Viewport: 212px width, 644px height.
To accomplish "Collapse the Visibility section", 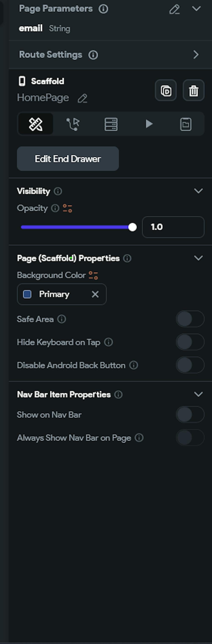I will tap(198, 191).
